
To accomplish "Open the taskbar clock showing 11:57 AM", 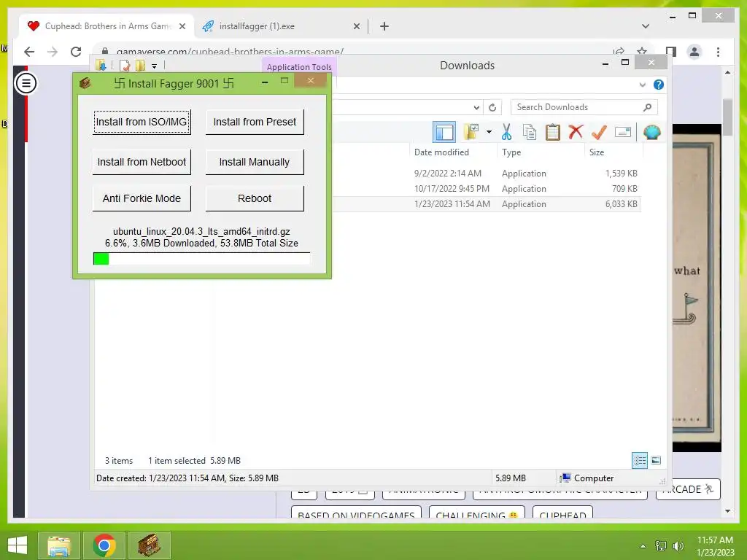I will click(x=715, y=545).
